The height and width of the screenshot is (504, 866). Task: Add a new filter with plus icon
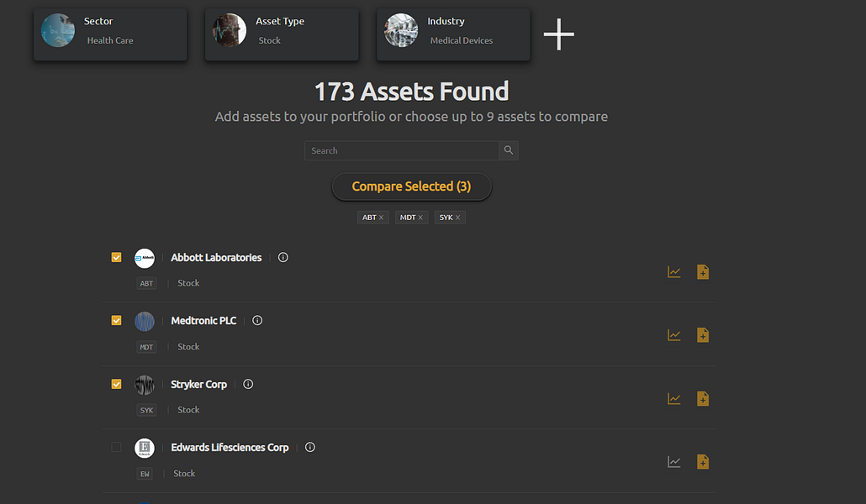[558, 35]
